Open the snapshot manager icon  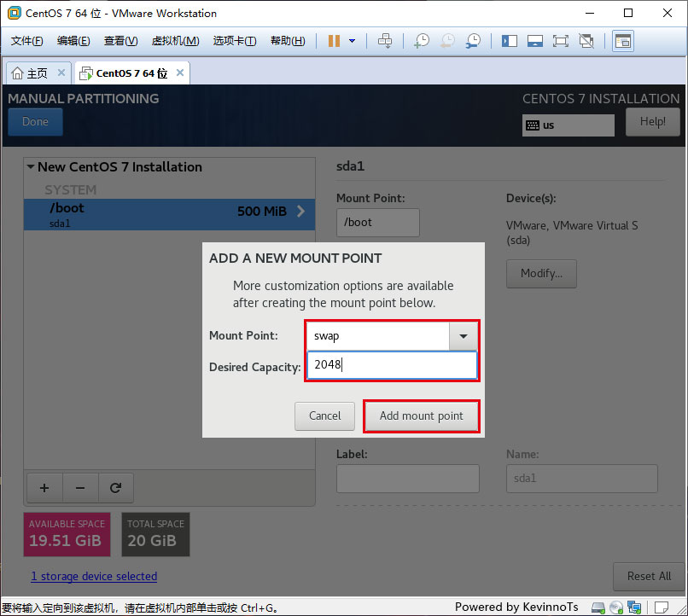click(x=473, y=41)
